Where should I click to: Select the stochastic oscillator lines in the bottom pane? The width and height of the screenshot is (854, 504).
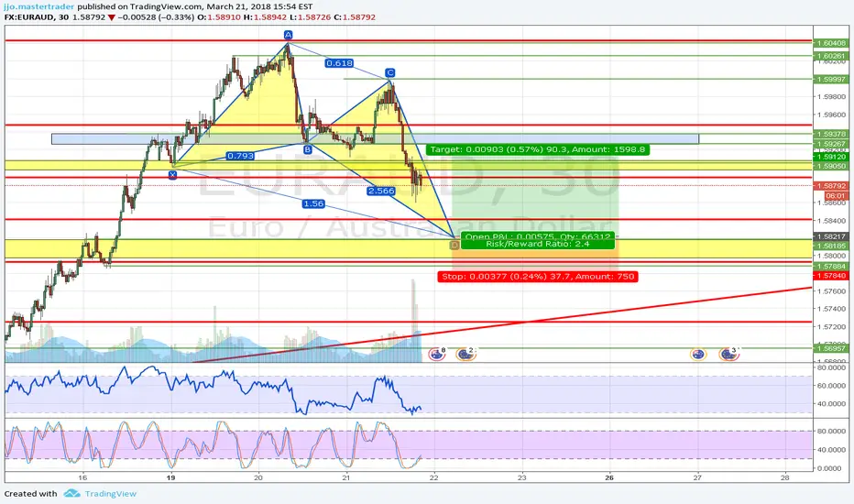click(213, 444)
